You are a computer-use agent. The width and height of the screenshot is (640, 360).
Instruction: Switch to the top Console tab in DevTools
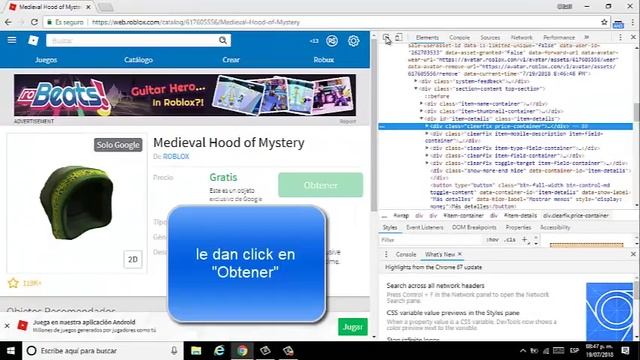tap(459, 37)
